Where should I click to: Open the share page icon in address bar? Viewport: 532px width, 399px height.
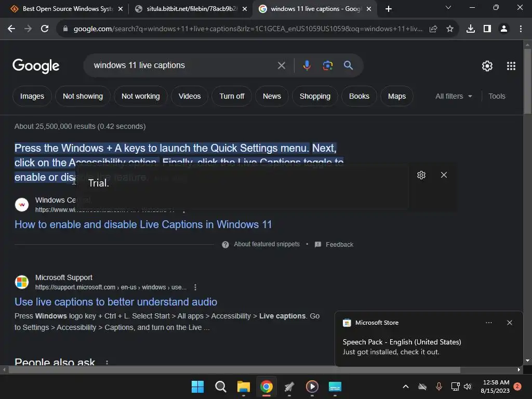tap(433, 29)
